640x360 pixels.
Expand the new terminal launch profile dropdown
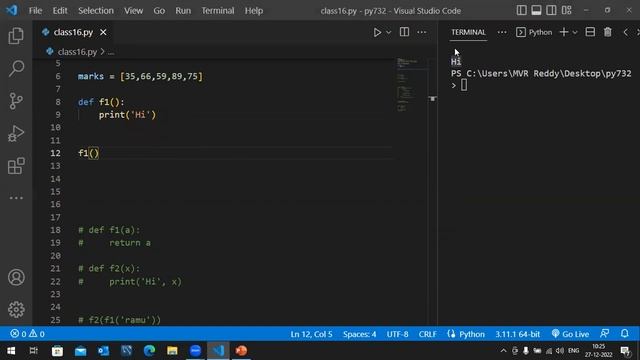tap(575, 32)
